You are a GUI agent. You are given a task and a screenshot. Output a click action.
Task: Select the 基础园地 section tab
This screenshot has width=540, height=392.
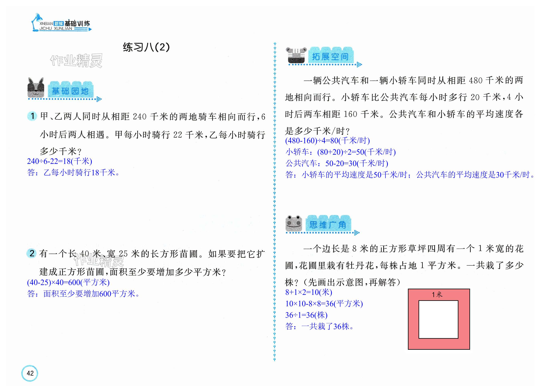coord(71,91)
